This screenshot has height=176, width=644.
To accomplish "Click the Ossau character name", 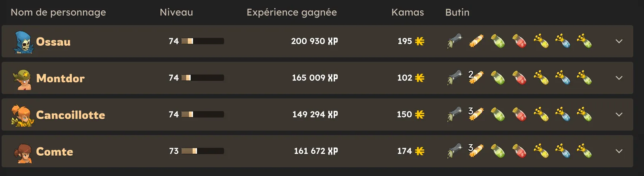I will [x=53, y=41].
